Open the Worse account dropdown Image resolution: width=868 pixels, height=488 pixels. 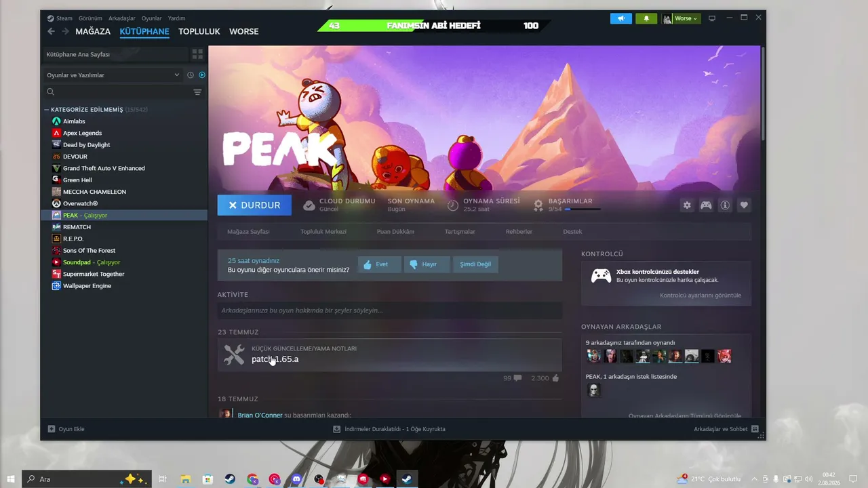click(681, 18)
